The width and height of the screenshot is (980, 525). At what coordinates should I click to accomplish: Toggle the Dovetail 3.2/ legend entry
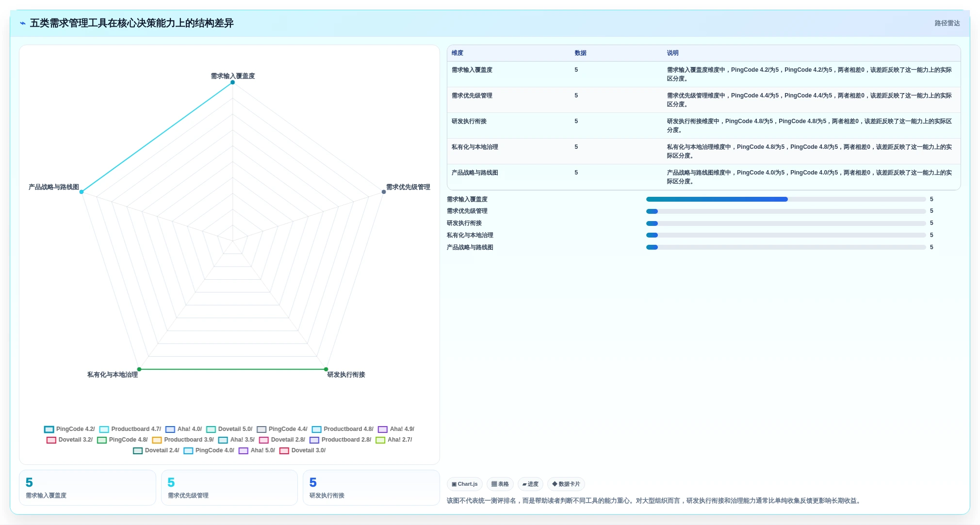(69, 440)
